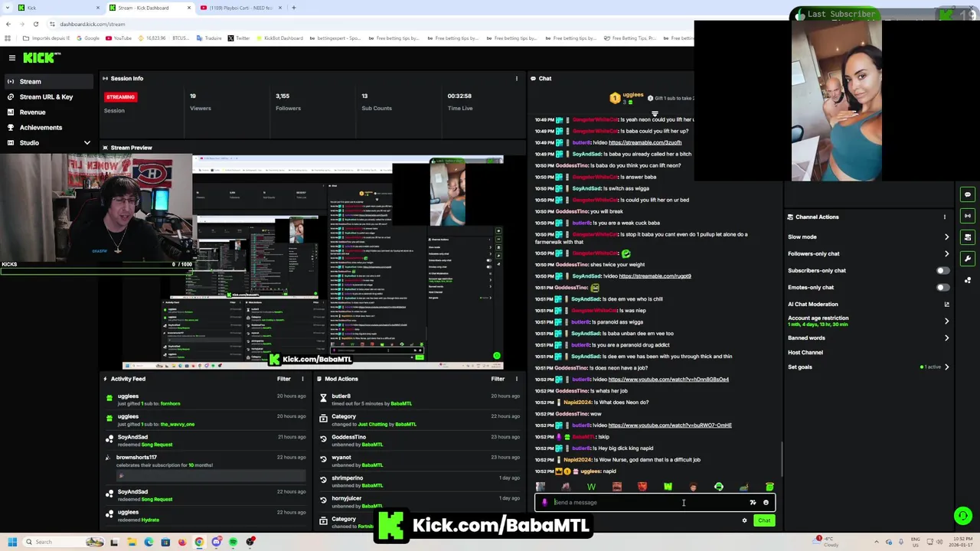Expand Slow mode settings
This screenshot has width=980, height=551.
(946, 236)
